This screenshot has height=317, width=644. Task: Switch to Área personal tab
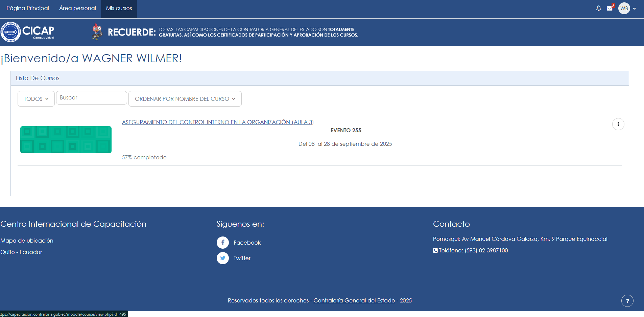pyautogui.click(x=77, y=8)
